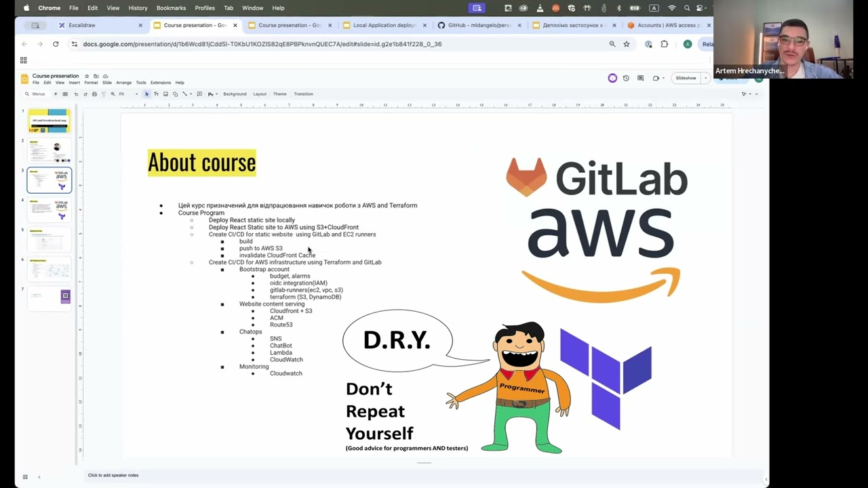868x488 pixels.
Task: Click the Background button
Action: [235, 94]
